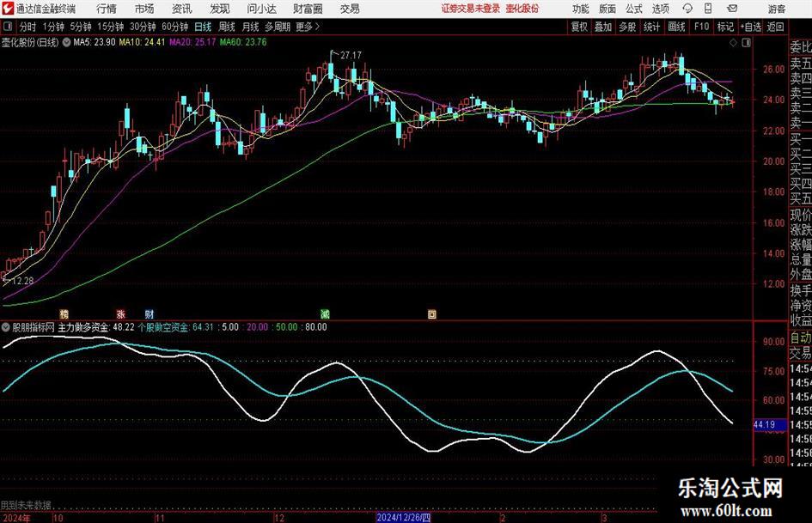Expand the MA indicator dropdown arrow
The height and width of the screenshot is (523, 812).
(x=66, y=42)
